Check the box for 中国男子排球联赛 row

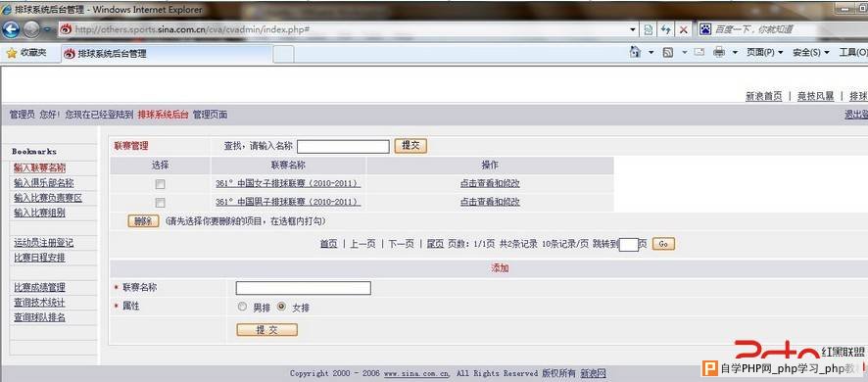click(160, 202)
